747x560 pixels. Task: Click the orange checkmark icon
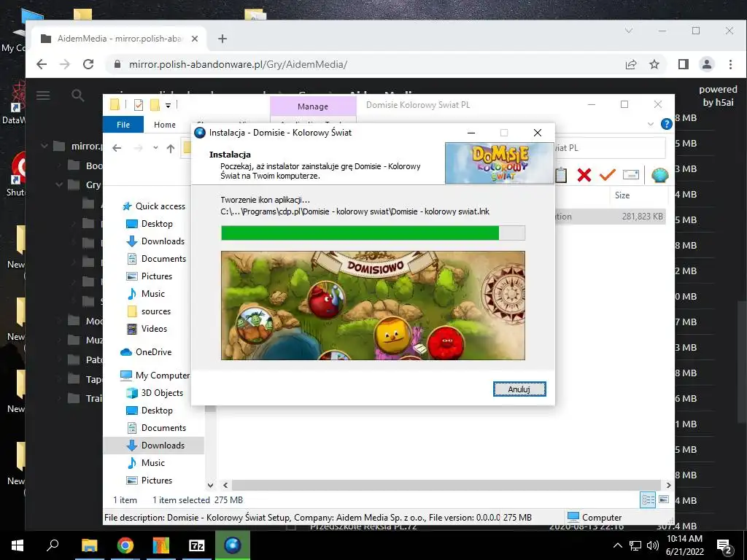point(608,175)
